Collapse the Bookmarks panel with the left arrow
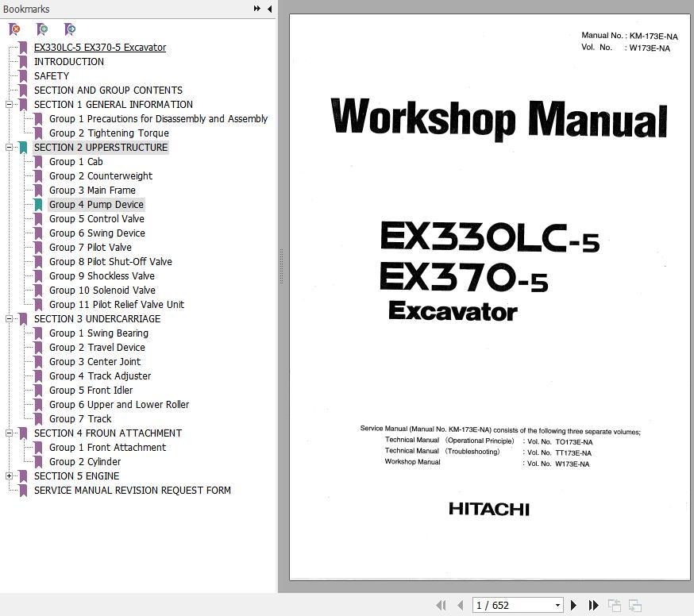The height and width of the screenshot is (616, 694). pos(269,9)
